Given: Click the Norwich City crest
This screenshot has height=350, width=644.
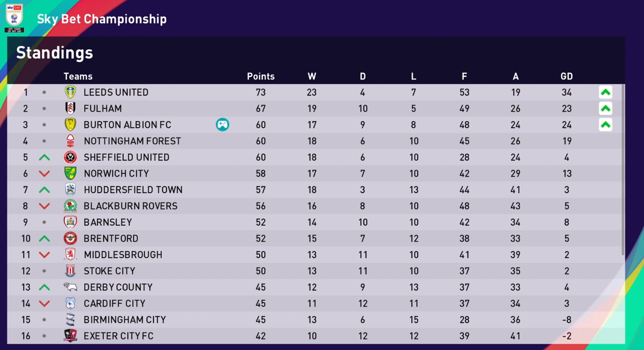Looking at the screenshot, I should coord(70,173).
